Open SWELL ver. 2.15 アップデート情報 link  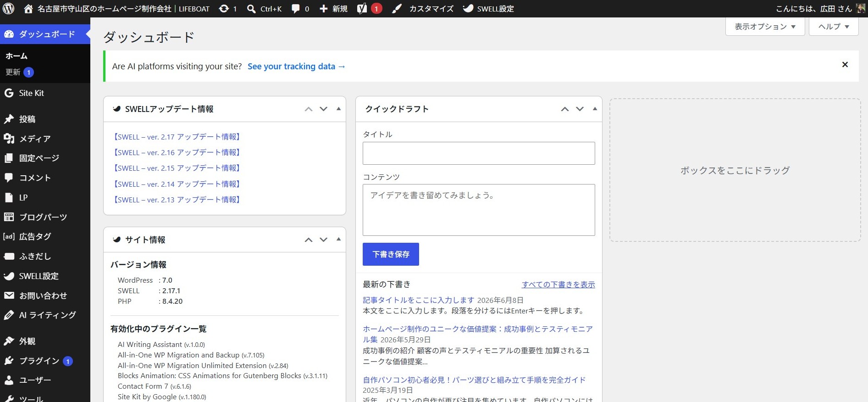(x=177, y=168)
